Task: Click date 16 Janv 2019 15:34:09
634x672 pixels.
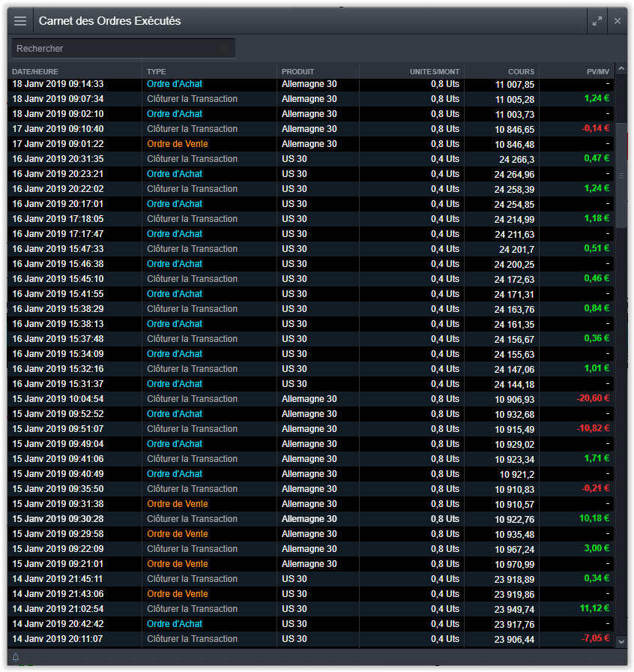Action: 58,354
